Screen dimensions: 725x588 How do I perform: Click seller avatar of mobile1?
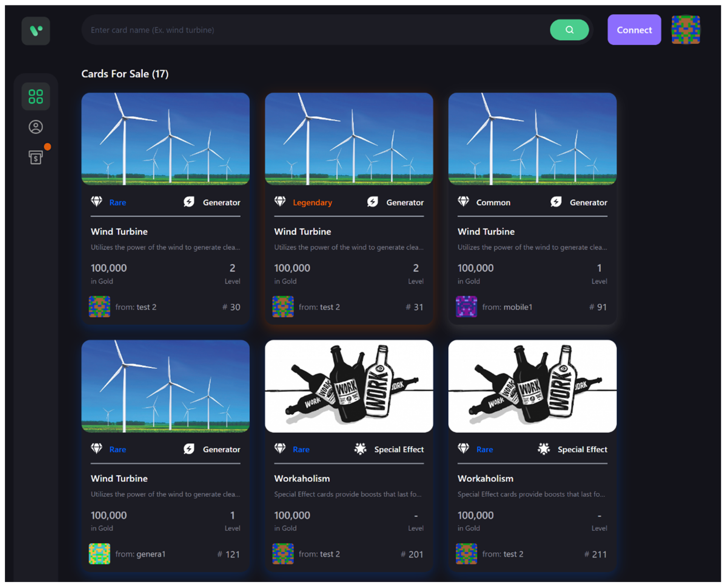point(466,307)
